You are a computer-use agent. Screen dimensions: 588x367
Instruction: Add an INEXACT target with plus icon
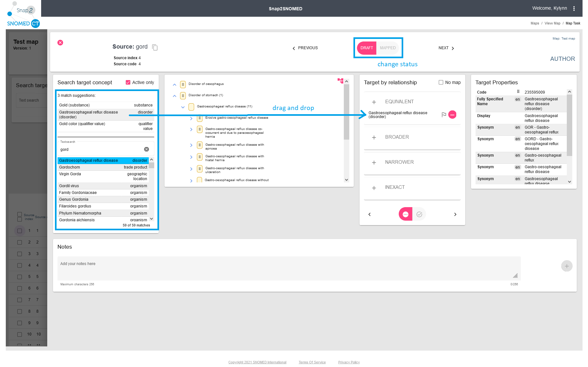click(374, 188)
